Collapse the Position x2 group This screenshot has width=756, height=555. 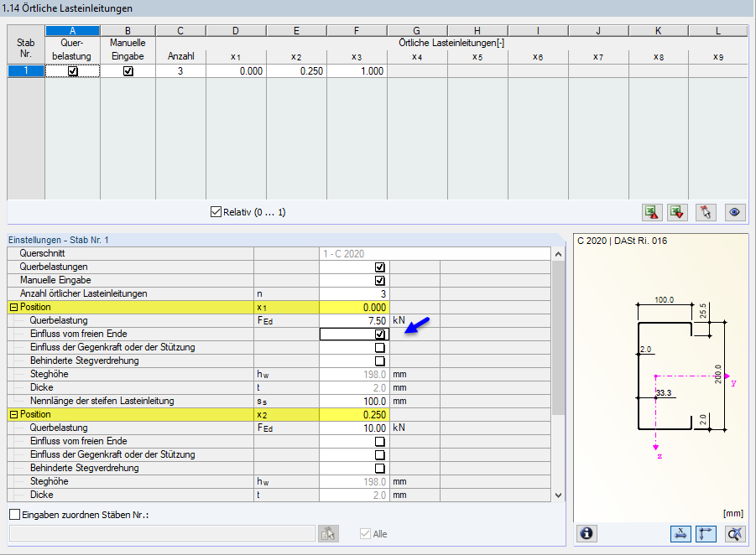point(14,415)
